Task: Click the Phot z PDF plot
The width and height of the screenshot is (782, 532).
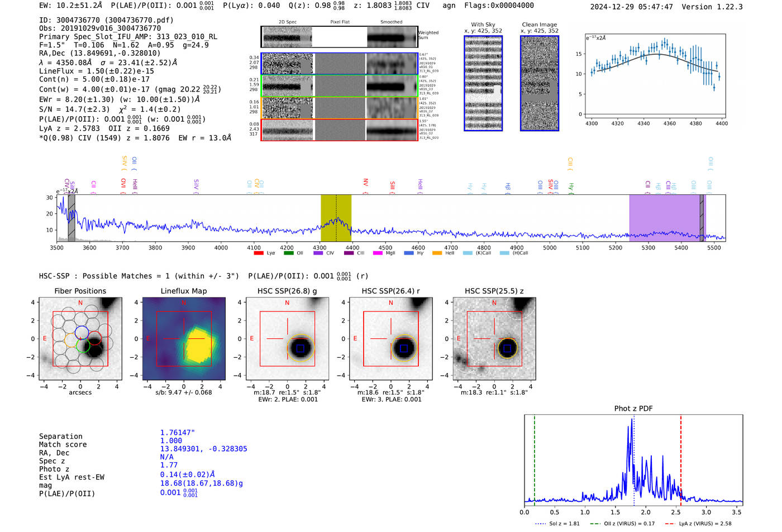Action: tap(633, 459)
